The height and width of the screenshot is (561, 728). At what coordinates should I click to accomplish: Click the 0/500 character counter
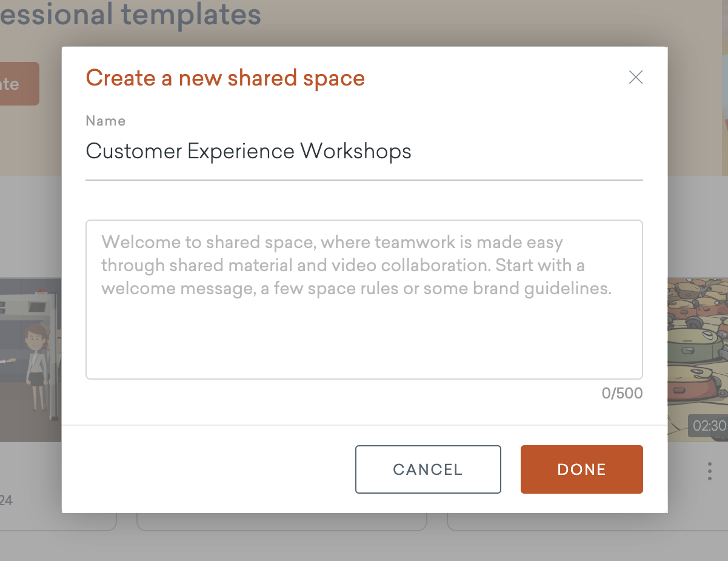pyautogui.click(x=622, y=394)
